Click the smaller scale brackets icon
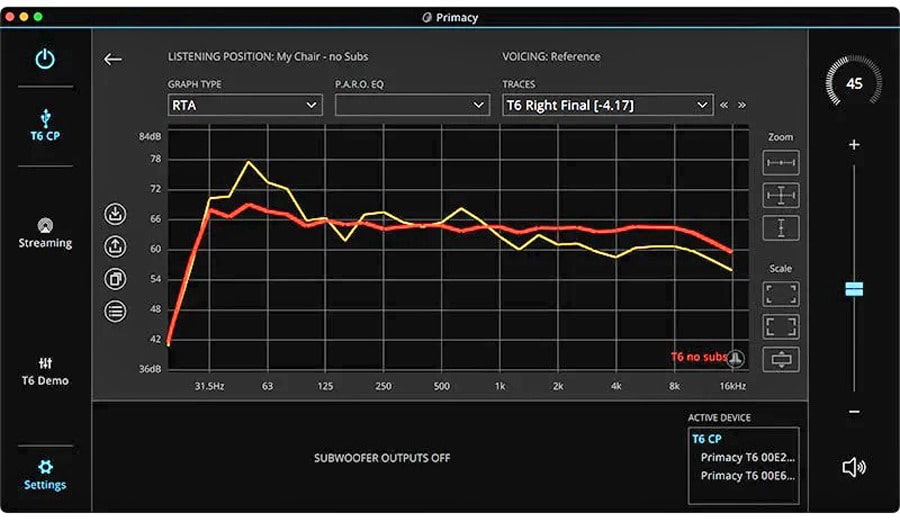Viewport: 900px width, 522px height. pos(781,294)
